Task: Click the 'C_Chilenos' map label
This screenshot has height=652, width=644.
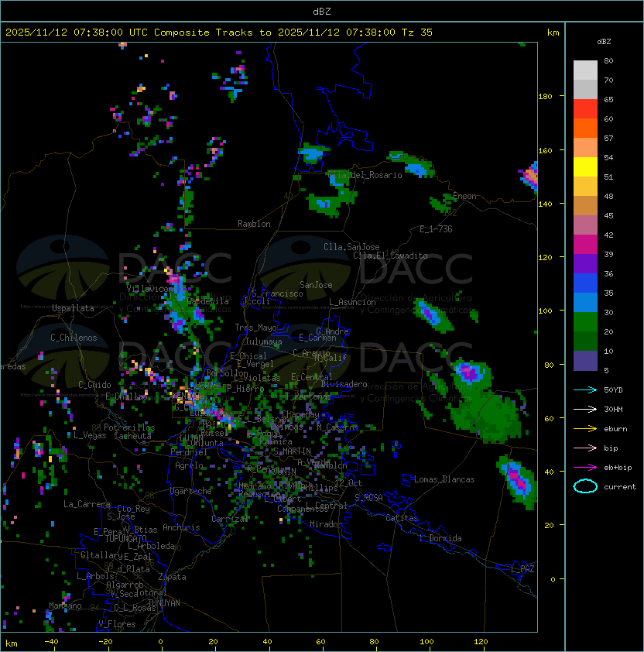Action: click(x=74, y=338)
